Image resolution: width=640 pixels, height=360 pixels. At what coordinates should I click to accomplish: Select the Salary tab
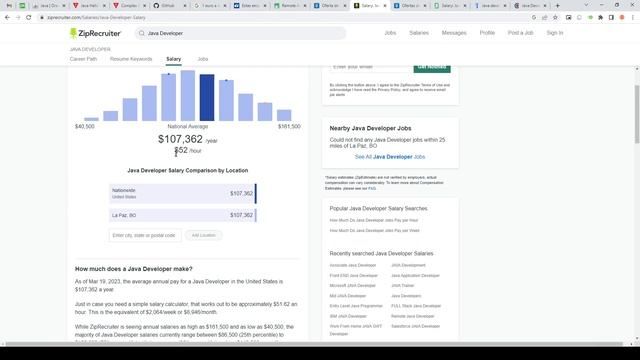173,59
